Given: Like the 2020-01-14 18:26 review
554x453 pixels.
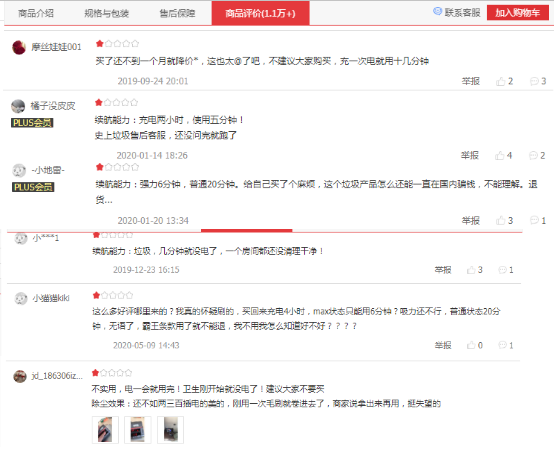Looking at the screenshot, I should pos(503,156).
